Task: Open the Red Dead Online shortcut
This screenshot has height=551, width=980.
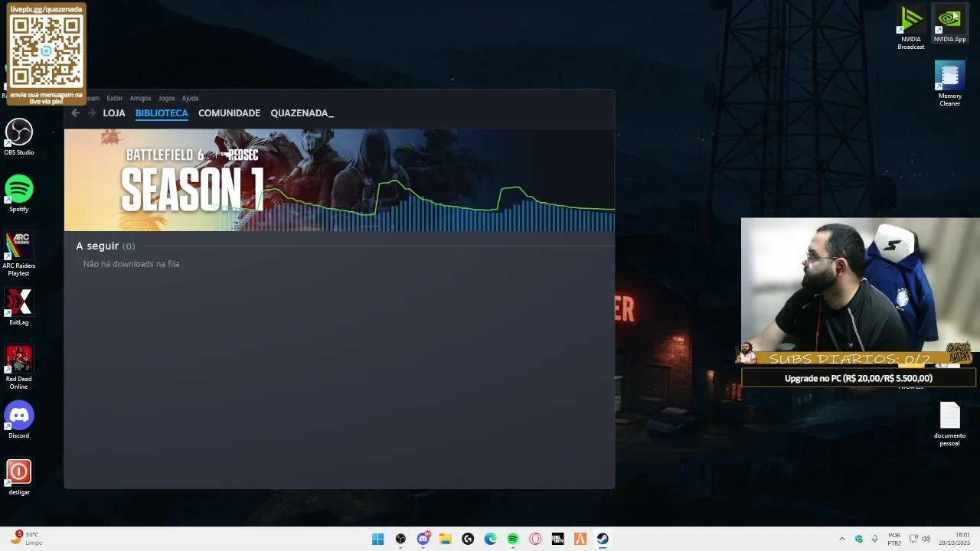Action: coord(19,367)
